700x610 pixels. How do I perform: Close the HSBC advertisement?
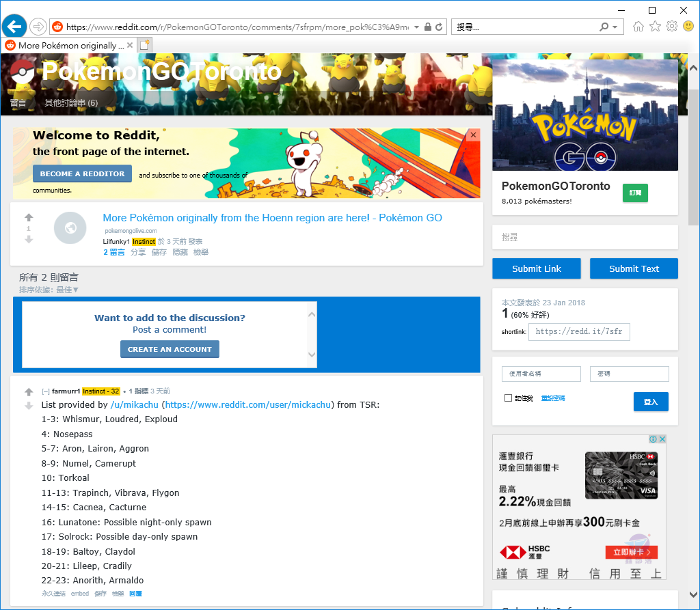point(662,439)
